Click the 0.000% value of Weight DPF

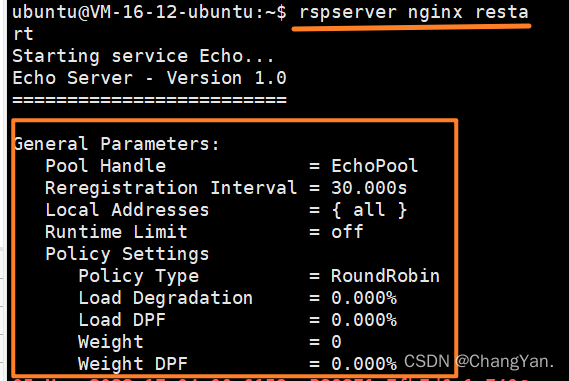[364, 364]
